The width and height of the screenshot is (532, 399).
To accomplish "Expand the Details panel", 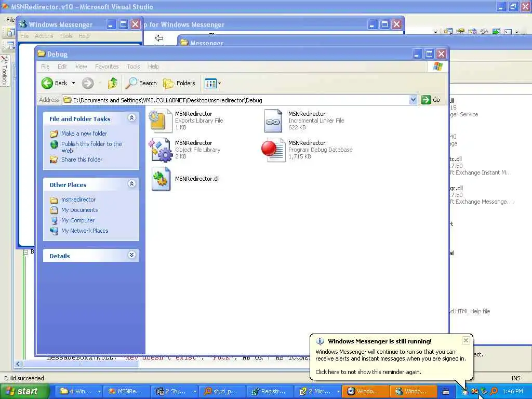I will [x=132, y=255].
